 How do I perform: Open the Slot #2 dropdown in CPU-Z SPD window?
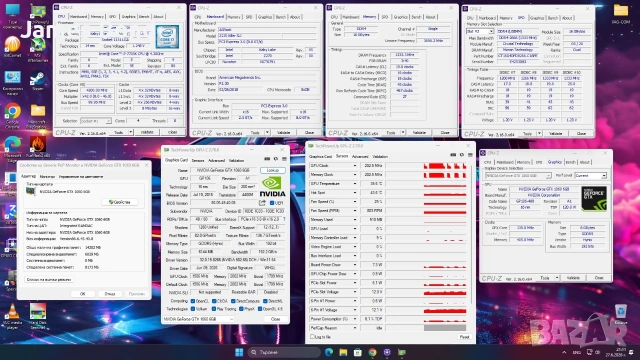pos(480,31)
